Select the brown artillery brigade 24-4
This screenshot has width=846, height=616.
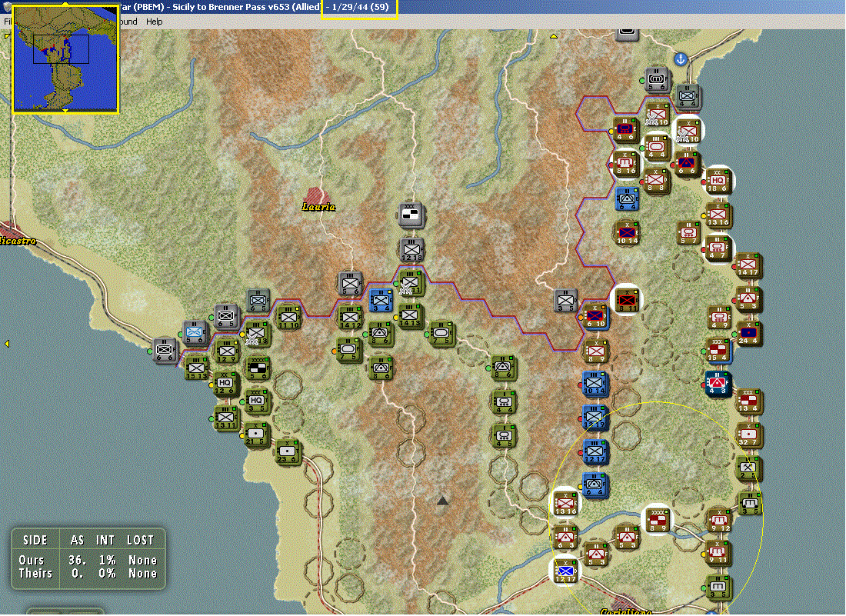[x=748, y=334]
